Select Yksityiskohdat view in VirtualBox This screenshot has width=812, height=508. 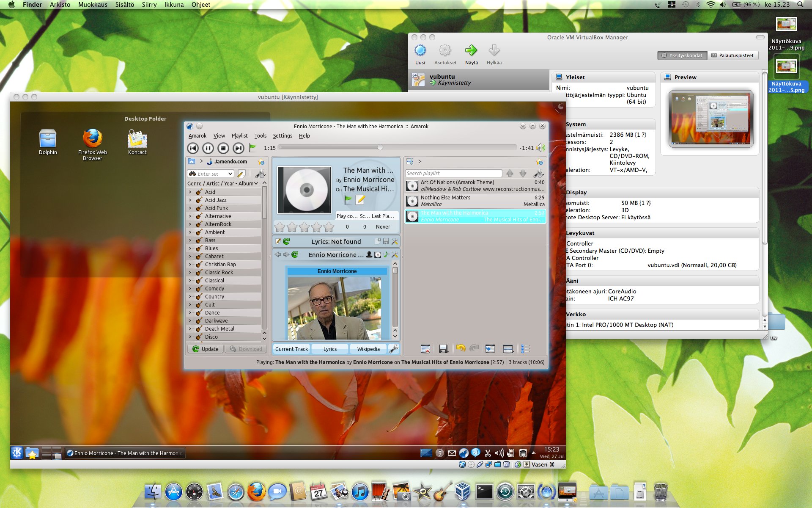[x=682, y=55]
